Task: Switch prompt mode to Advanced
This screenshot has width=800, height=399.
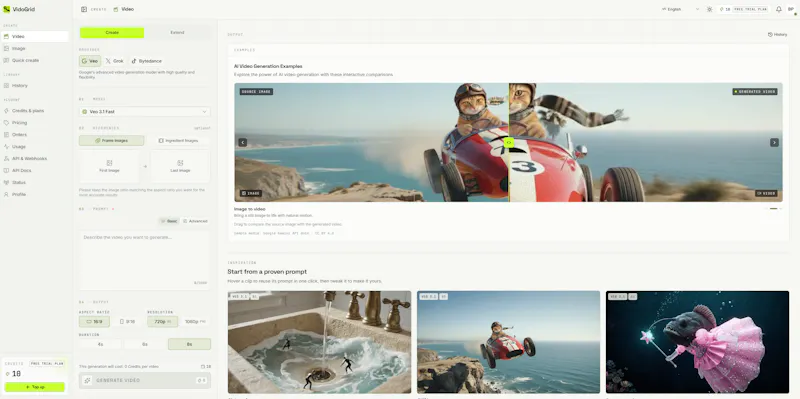Action: point(195,221)
